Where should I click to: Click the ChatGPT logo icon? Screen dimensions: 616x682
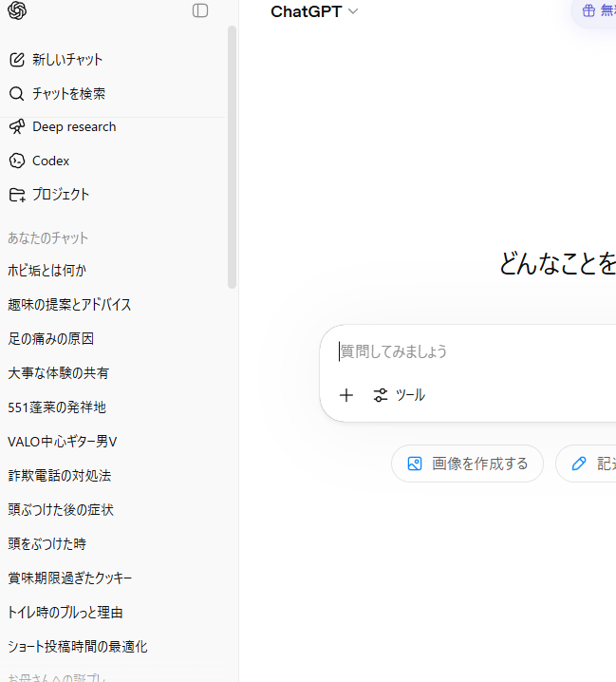17,10
